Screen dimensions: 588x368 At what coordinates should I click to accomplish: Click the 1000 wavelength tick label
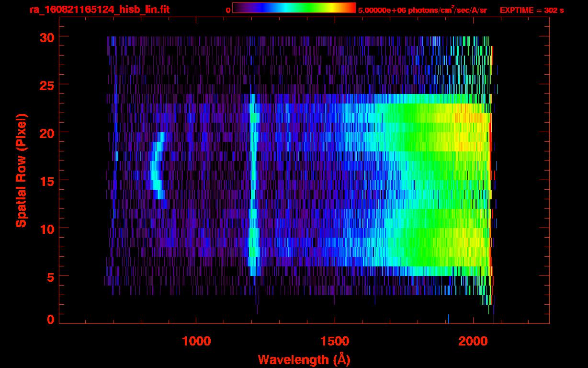coord(196,341)
